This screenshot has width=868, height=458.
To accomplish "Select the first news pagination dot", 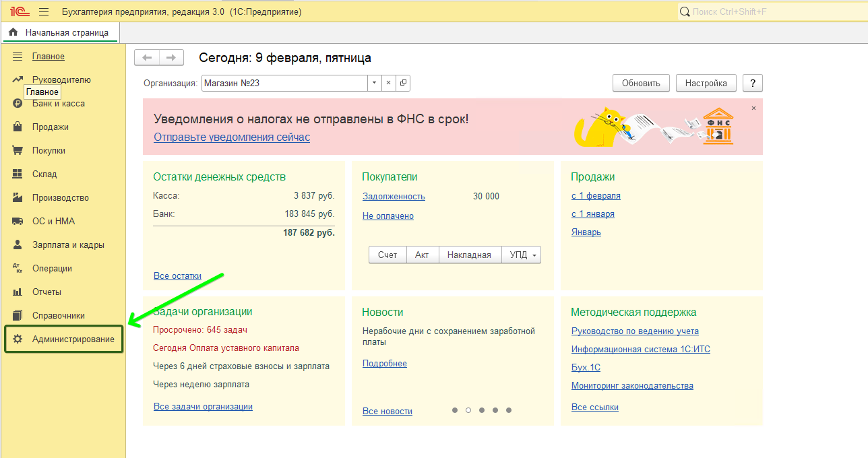I will [455, 410].
